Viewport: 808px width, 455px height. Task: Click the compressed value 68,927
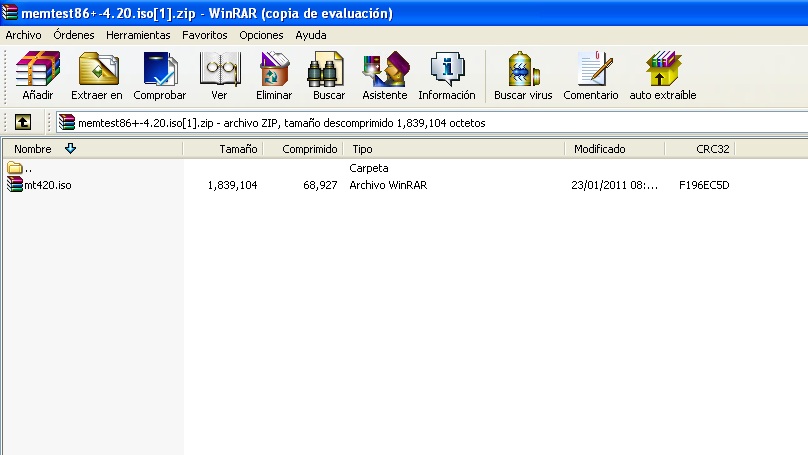(320, 185)
